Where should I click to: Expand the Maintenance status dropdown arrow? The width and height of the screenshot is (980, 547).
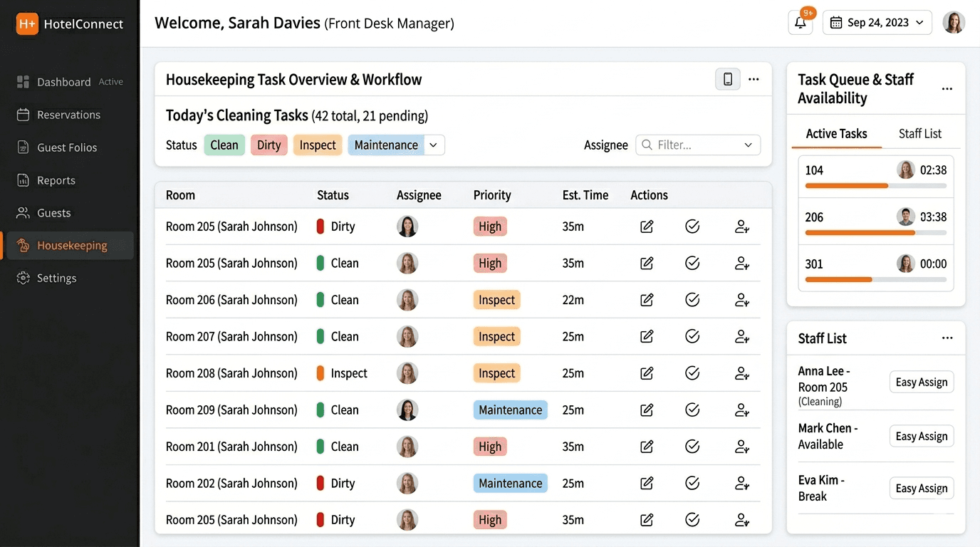tap(434, 145)
